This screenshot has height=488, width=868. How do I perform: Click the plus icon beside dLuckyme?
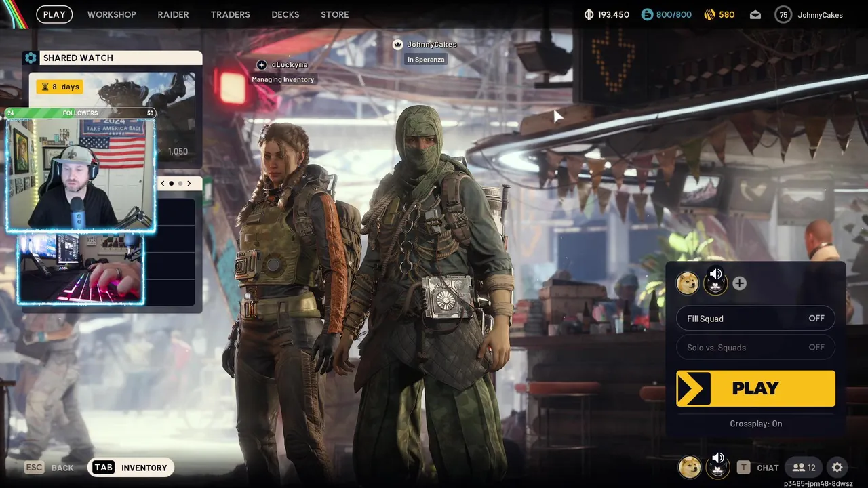(x=262, y=64)
